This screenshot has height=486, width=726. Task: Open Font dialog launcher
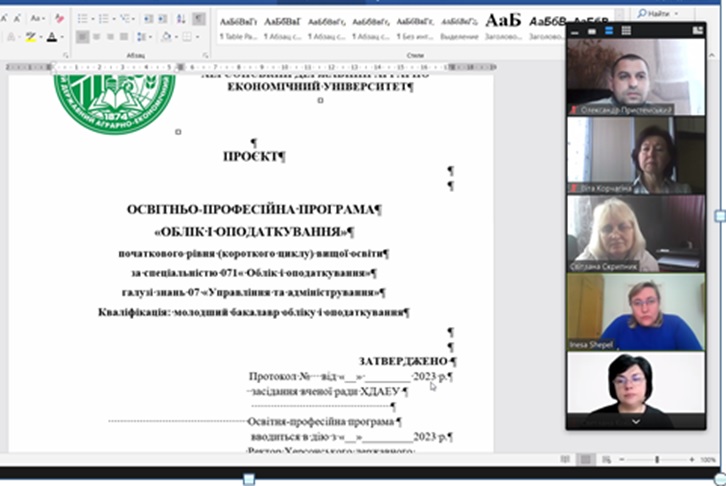click(65, 56)
